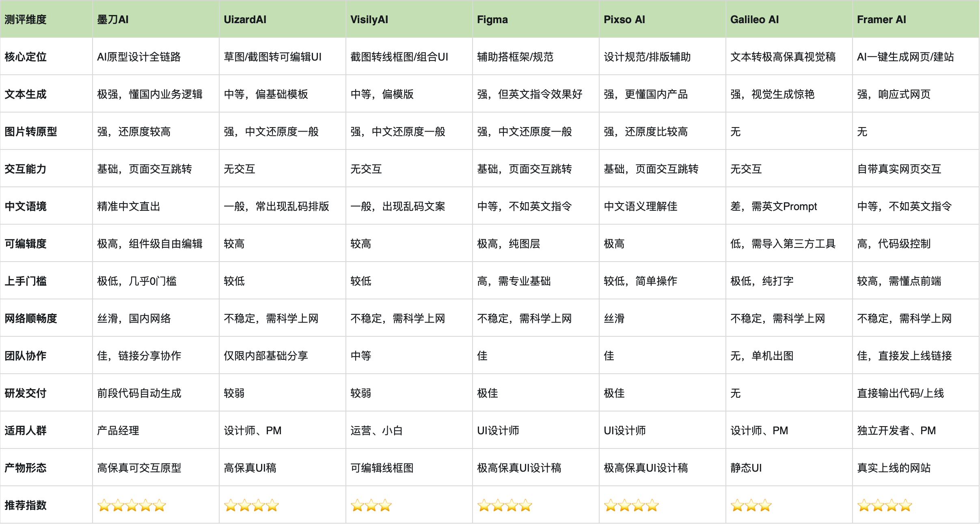Click the 推荐指数 row label
The image size is (980, 524).
(x=26, y=505)
